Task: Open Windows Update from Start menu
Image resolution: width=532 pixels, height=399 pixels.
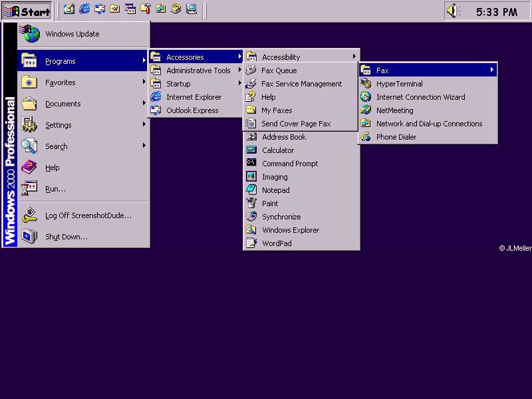Action: pyautogui.click(x=84, y=34)
